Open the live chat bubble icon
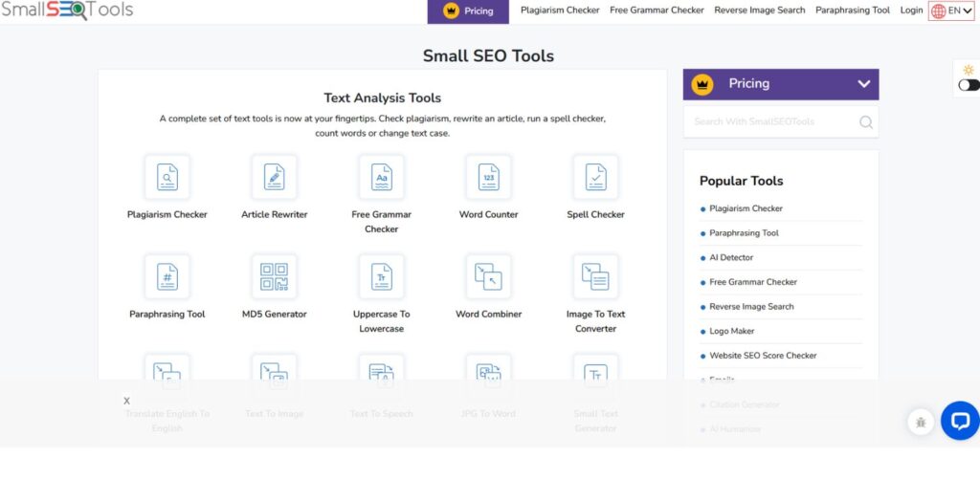The height and width of the screenshot is (501, 980). [x=960, y=421]
